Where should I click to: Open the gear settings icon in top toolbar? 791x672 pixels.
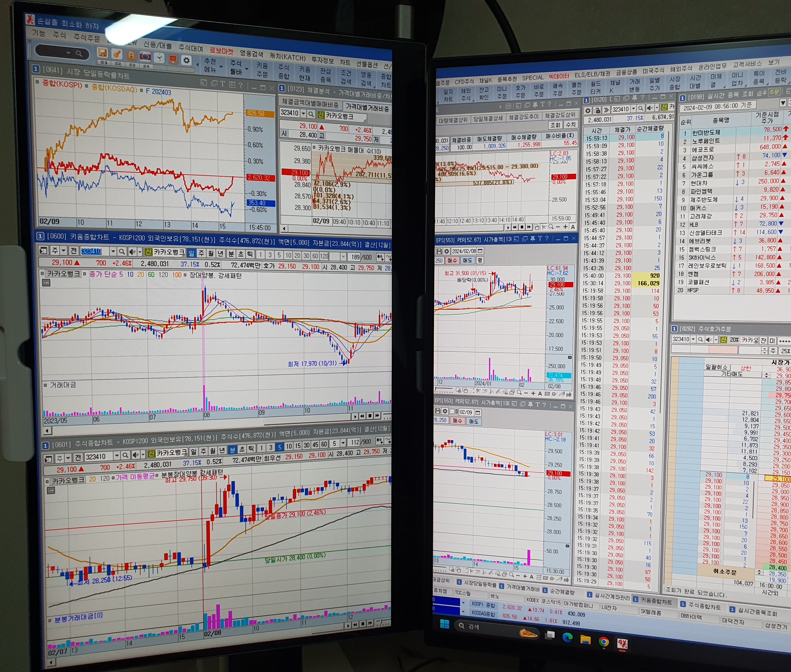(x=186, y=60)
